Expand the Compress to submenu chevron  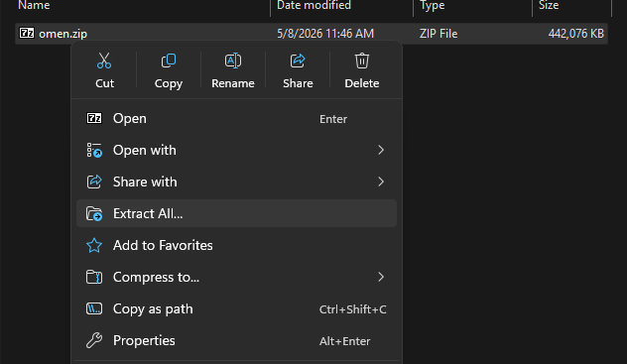(x=381, y=277)
